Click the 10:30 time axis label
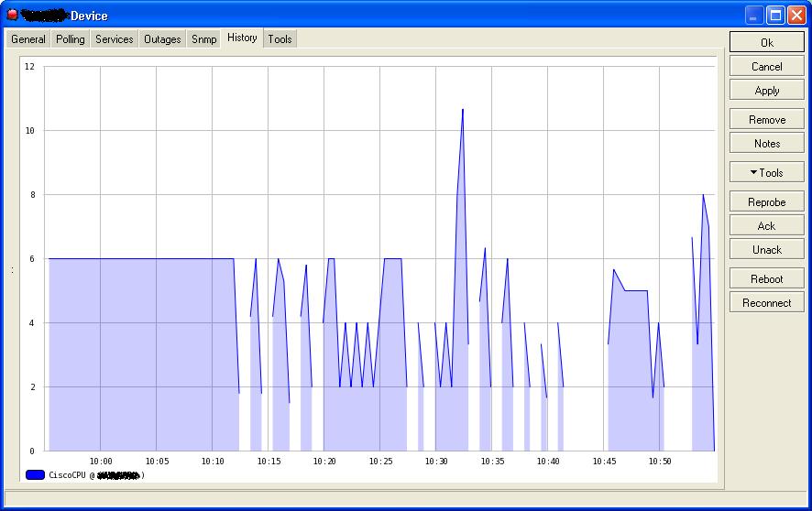The height and width of the screenshot is (511, 812). (436, 462)
